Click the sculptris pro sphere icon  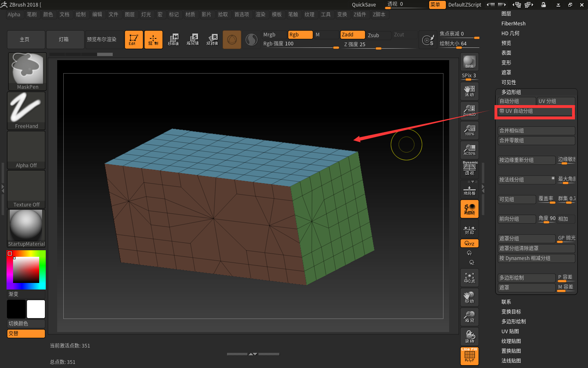pyautogui.click(x=252, y=40)
